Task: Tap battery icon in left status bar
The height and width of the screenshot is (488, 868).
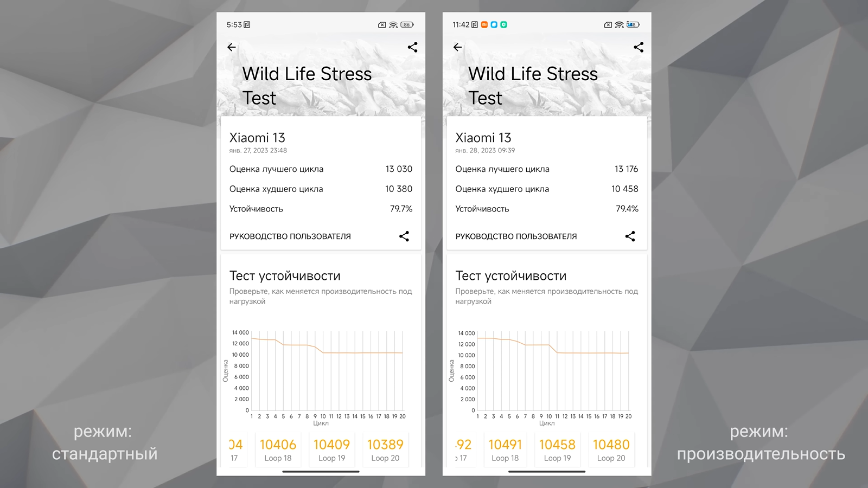Action: point(407,25)
